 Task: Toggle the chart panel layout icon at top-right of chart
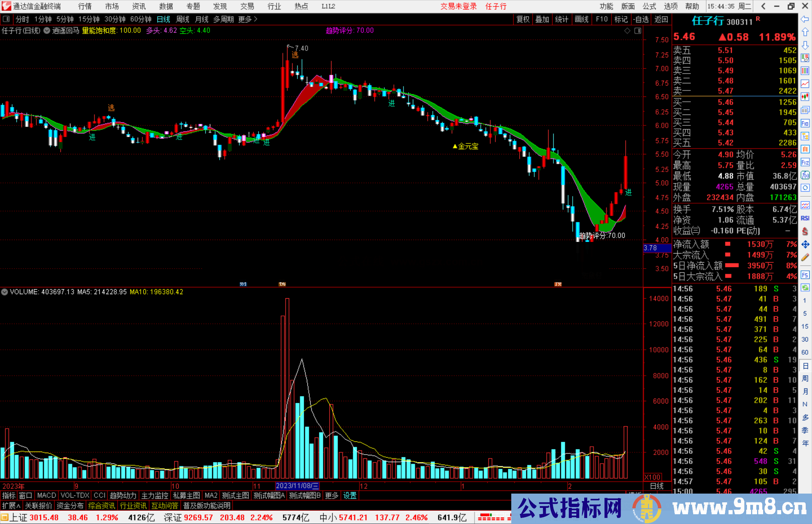tap(638, 31)
